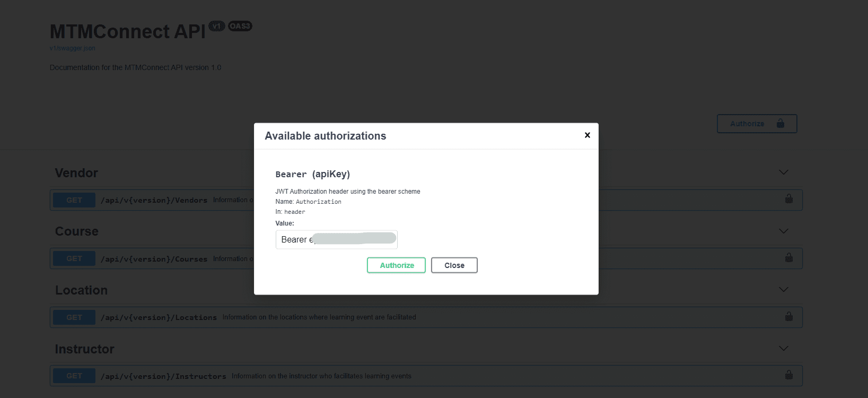Click the Close button in dialog
The width and height of the screenshot is (868, 398).
click(454, 265)
